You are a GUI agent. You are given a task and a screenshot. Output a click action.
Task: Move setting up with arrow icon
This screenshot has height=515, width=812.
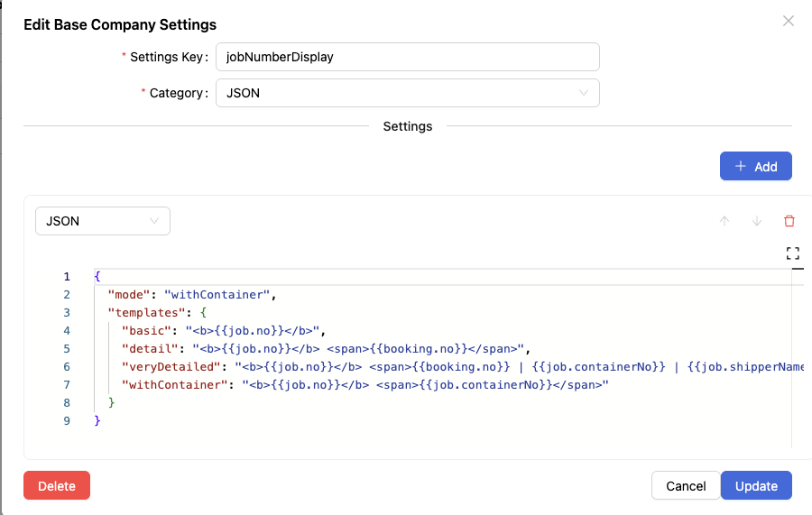(724, 221)
